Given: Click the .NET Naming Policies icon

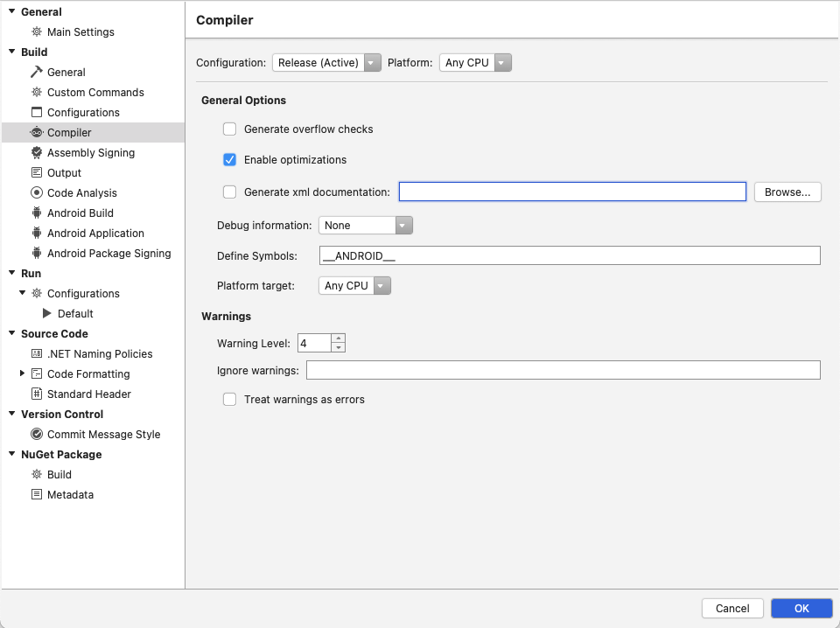Looking at the screenshot, I should pyautogui.click(x=37, y=353).
